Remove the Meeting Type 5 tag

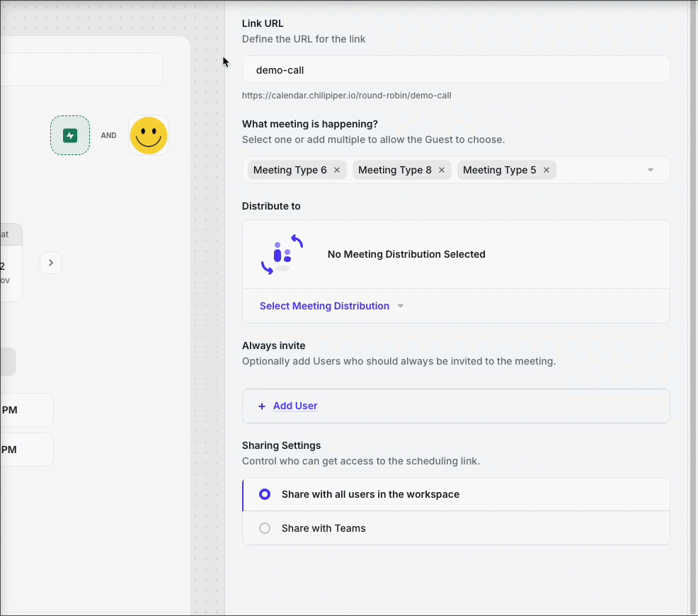(x=547, y=170)
